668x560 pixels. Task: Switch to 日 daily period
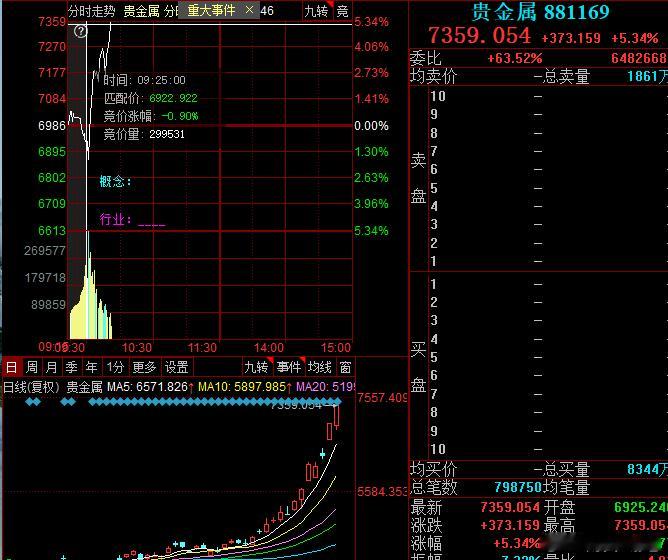click(x=12, y=367)
